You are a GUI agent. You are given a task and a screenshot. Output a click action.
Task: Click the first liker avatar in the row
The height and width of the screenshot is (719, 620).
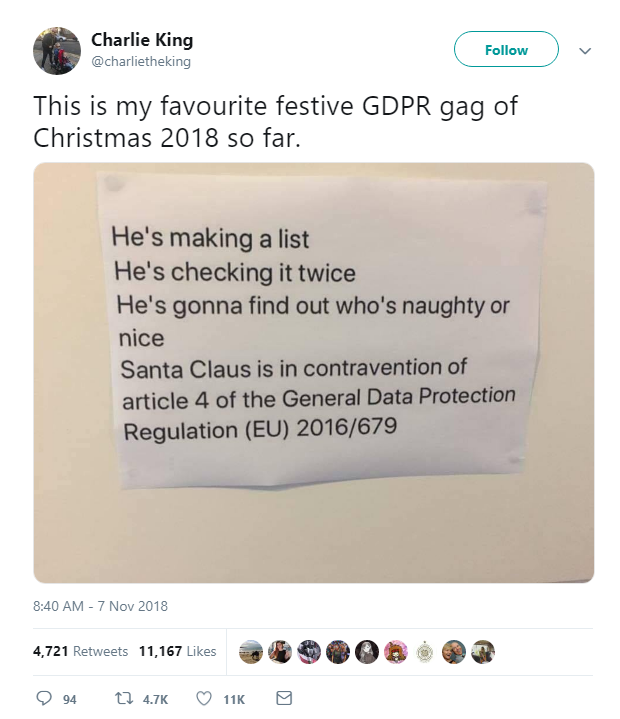click(253, 651)
